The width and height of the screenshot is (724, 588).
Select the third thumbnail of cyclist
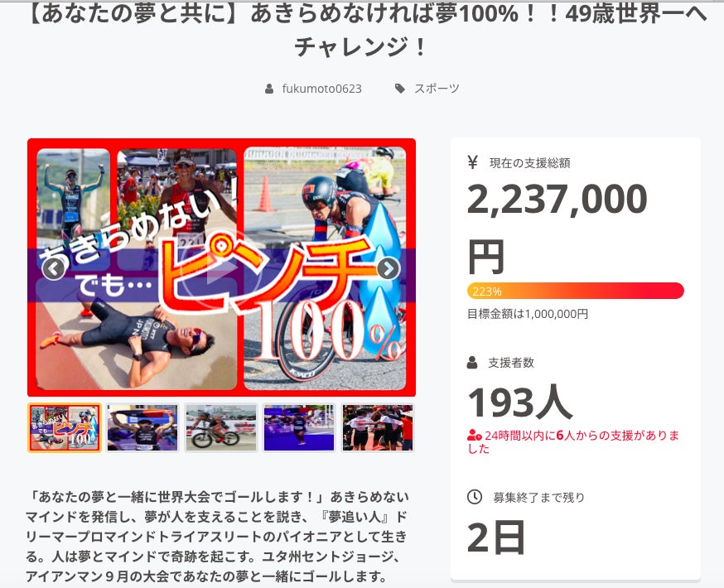click(220, 427)
